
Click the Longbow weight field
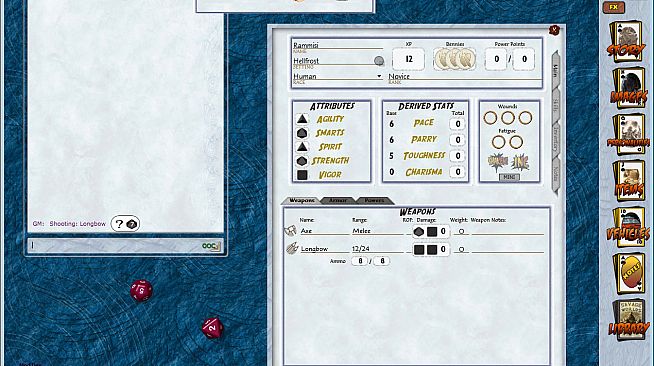[x=461, y=249]
